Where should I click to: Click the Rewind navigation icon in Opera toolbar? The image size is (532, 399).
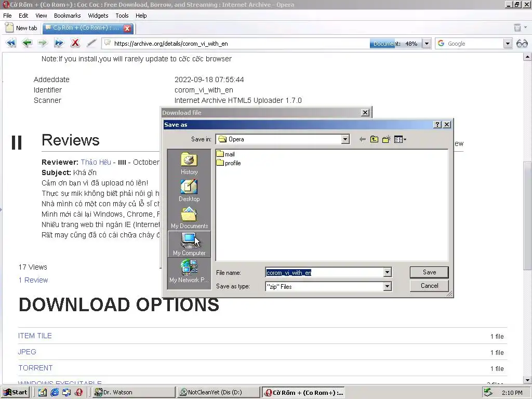point(11,43)
